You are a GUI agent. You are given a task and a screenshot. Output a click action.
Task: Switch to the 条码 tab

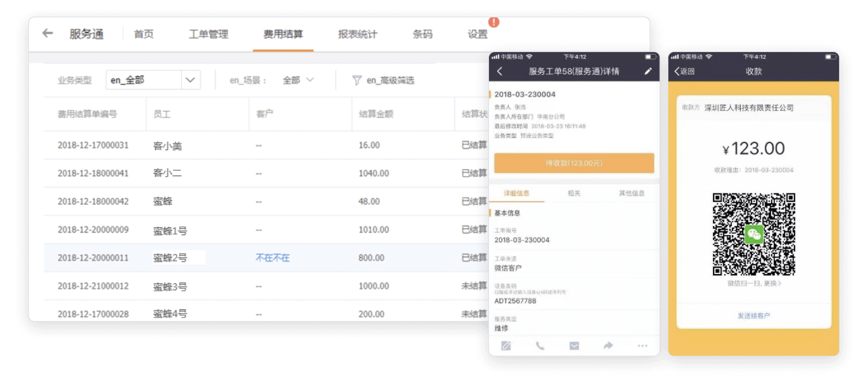pos(422,34)
